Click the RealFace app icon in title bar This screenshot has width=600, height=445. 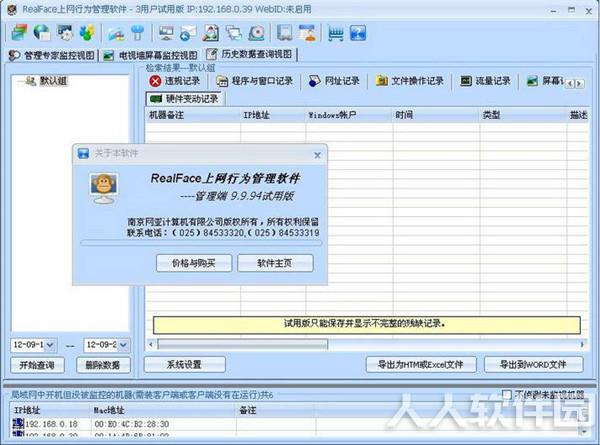pyautogui.click(x=12, y=9)
